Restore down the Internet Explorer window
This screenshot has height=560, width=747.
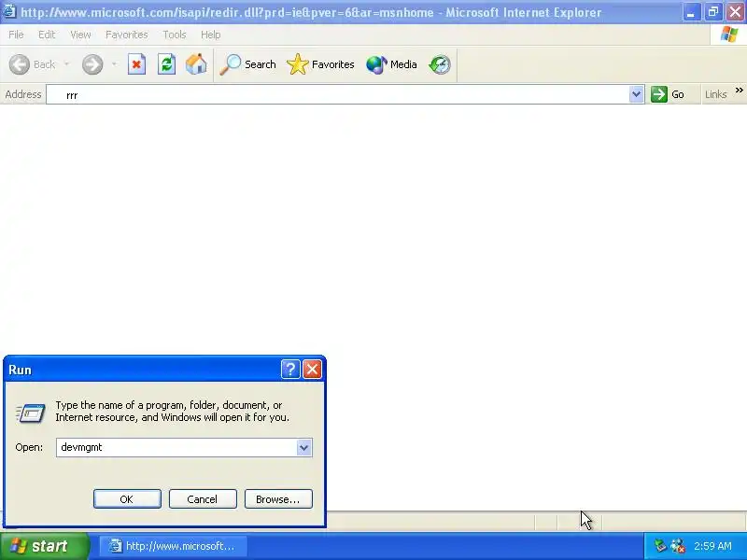point(712,12)
